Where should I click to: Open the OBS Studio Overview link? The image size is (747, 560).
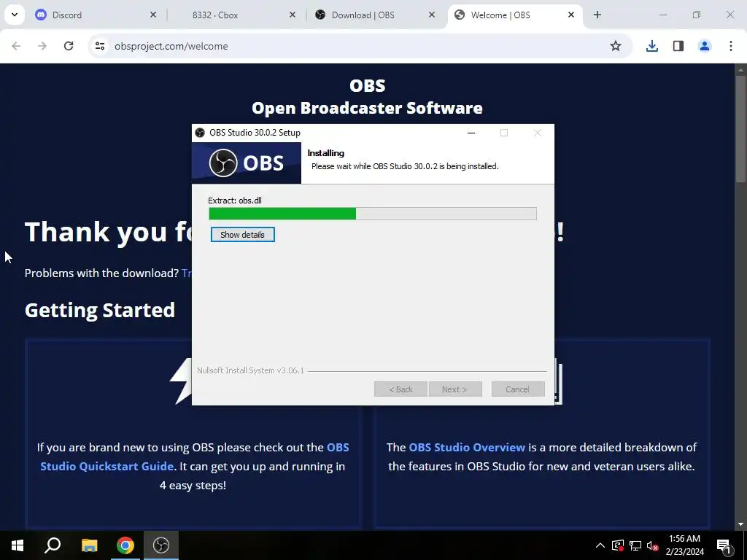coord(467,447)
